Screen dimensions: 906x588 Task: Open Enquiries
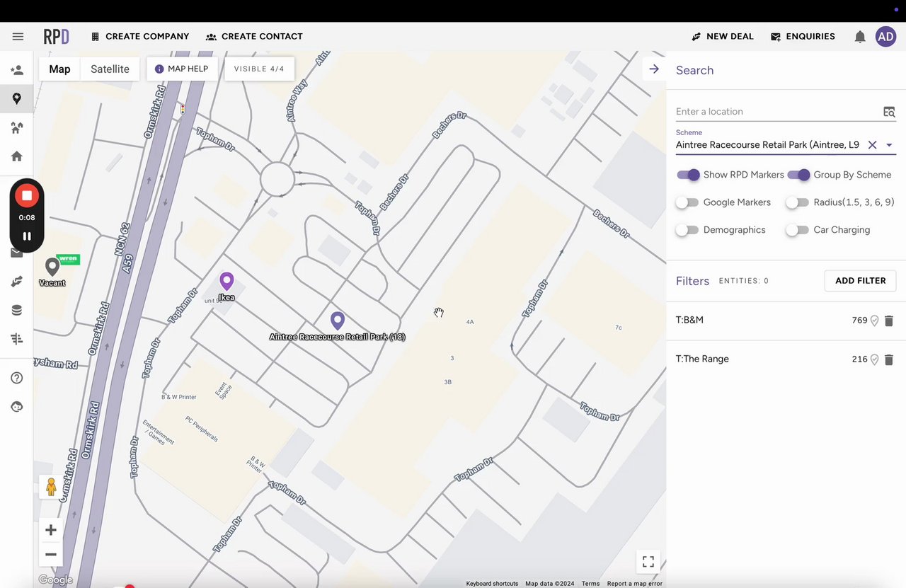tap(803, 37)
